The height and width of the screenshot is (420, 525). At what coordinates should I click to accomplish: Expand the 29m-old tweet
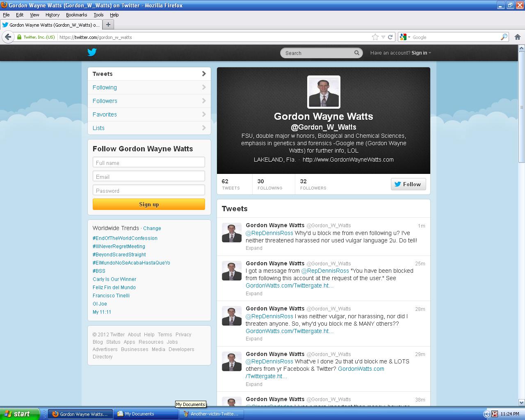click(254, 384)
